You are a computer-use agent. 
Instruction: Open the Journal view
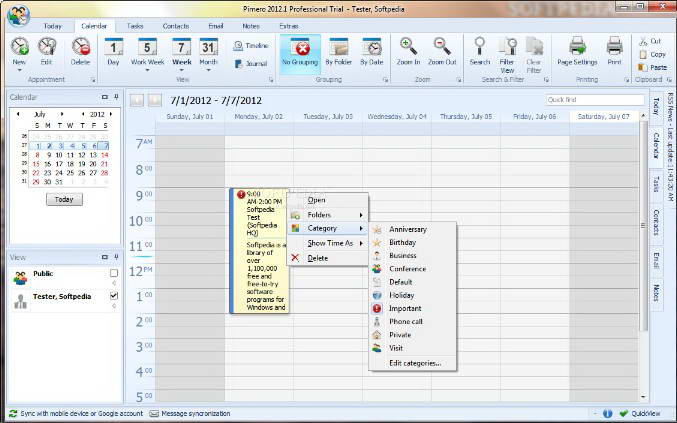point(251,63)
